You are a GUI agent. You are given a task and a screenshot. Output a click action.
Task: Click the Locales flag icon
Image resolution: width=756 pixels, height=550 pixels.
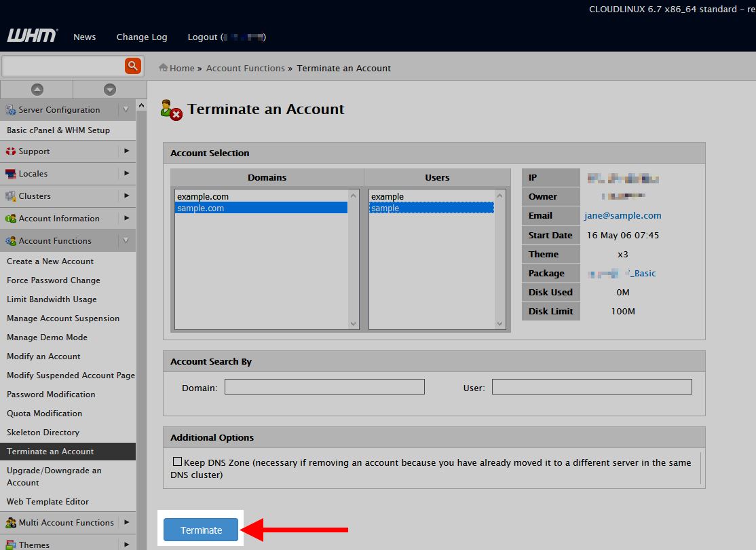(11, 174)
